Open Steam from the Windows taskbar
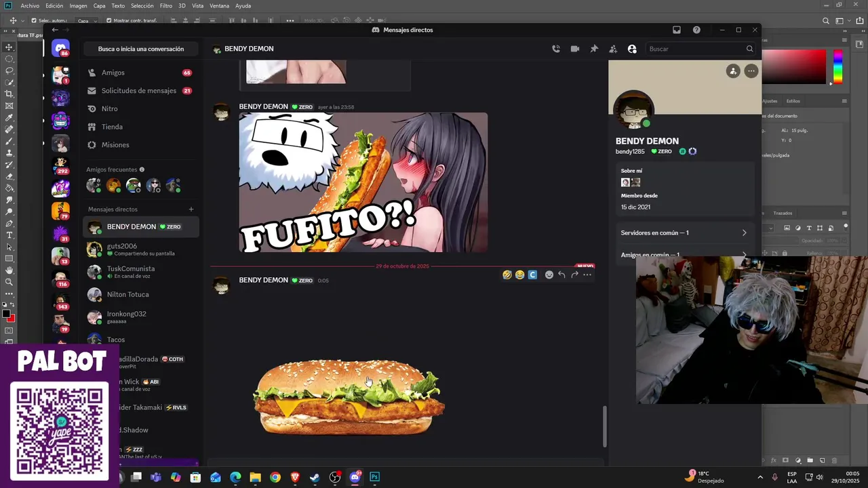 pyautogui.click(x=315, y=477)
